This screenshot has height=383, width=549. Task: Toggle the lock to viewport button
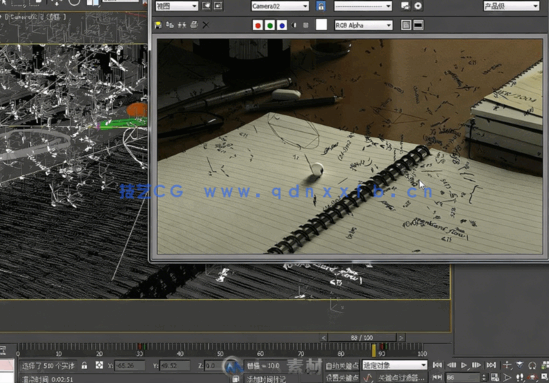click(321, 6)
